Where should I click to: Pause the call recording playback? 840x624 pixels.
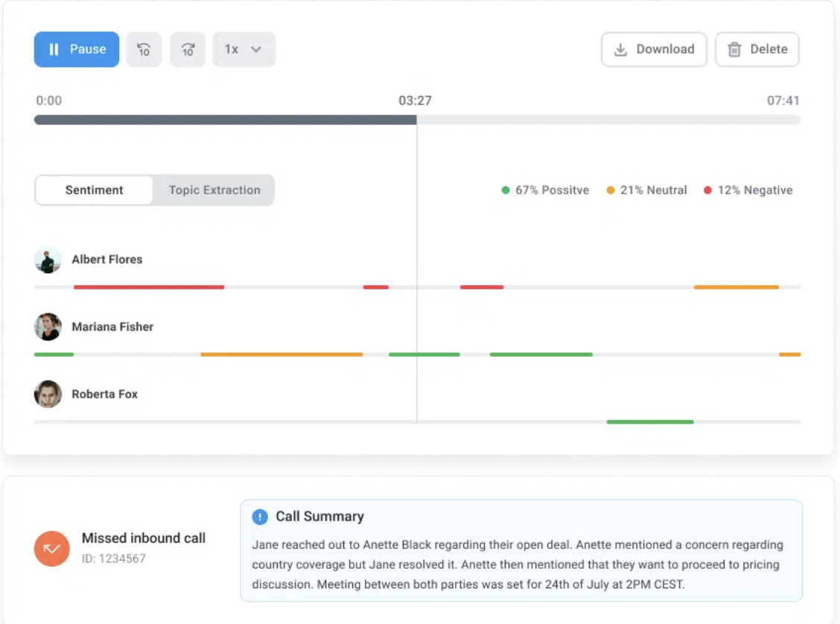pyautogui.click(x=77, y=49)
